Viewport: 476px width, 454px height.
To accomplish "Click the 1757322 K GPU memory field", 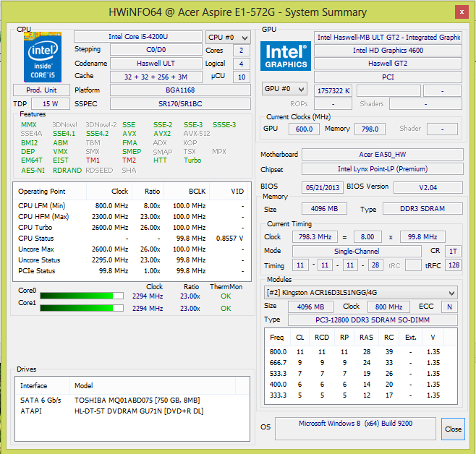I will pos(333,90).
